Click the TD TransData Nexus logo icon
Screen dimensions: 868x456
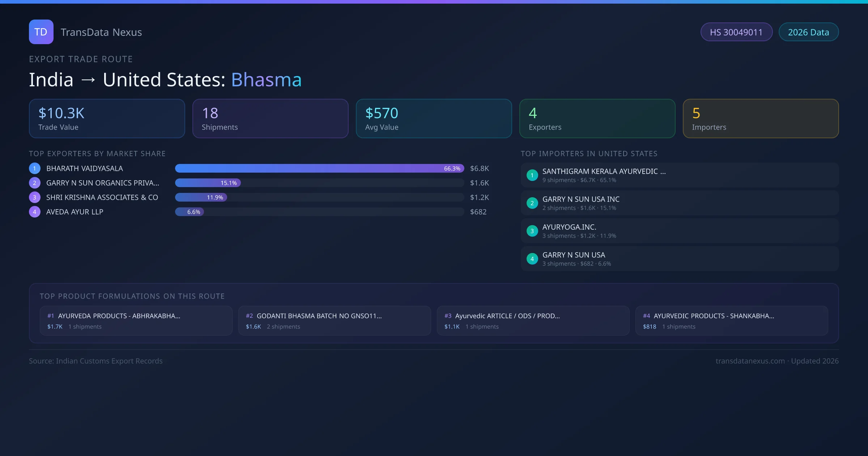pos(41,32)
